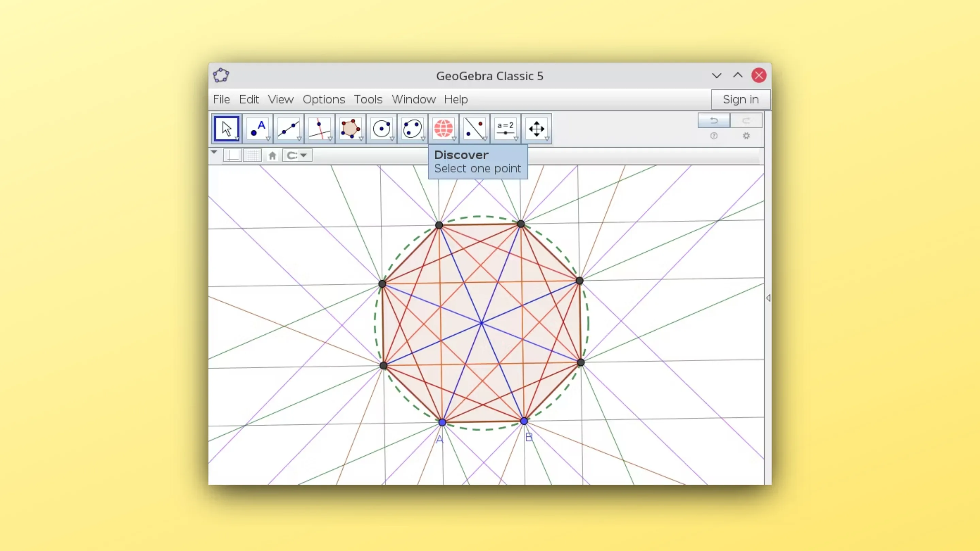
Task: Select the Move Graphics View tool
Action: point(536,129)
